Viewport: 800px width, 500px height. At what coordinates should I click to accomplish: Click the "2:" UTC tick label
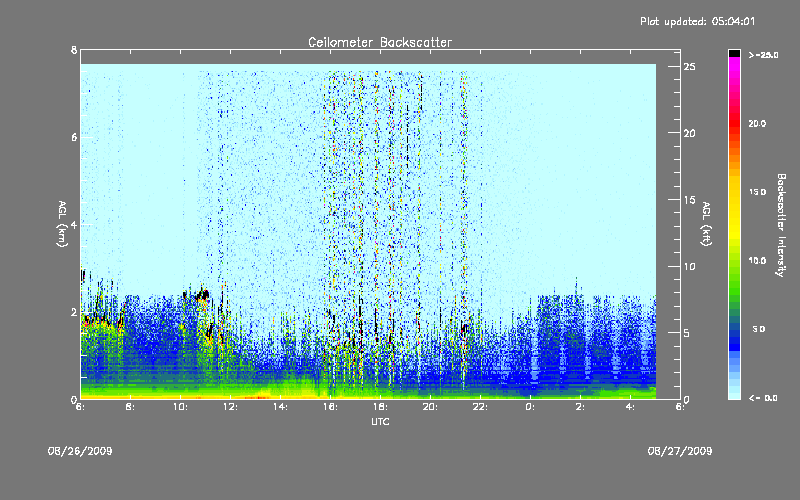point(581,407)
